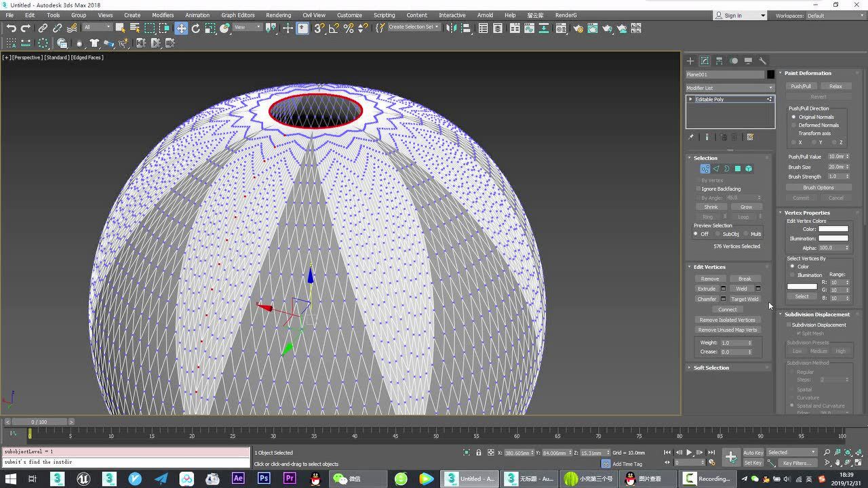Open the Scripting menu
This screenshot has width=868, height=488.
click(384, 15)
